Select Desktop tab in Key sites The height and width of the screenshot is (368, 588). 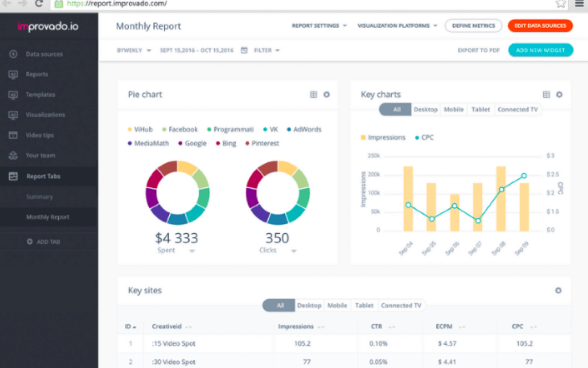(x=309, y=305)
